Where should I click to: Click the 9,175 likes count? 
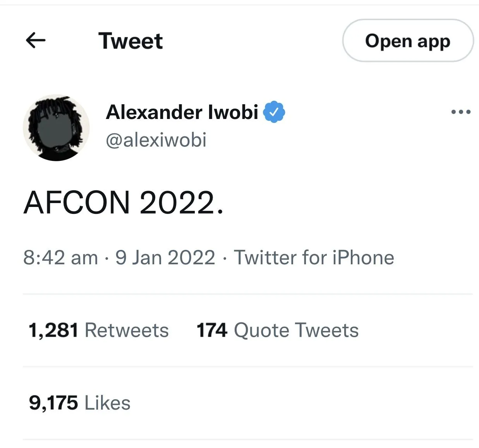tap(53, 403)
